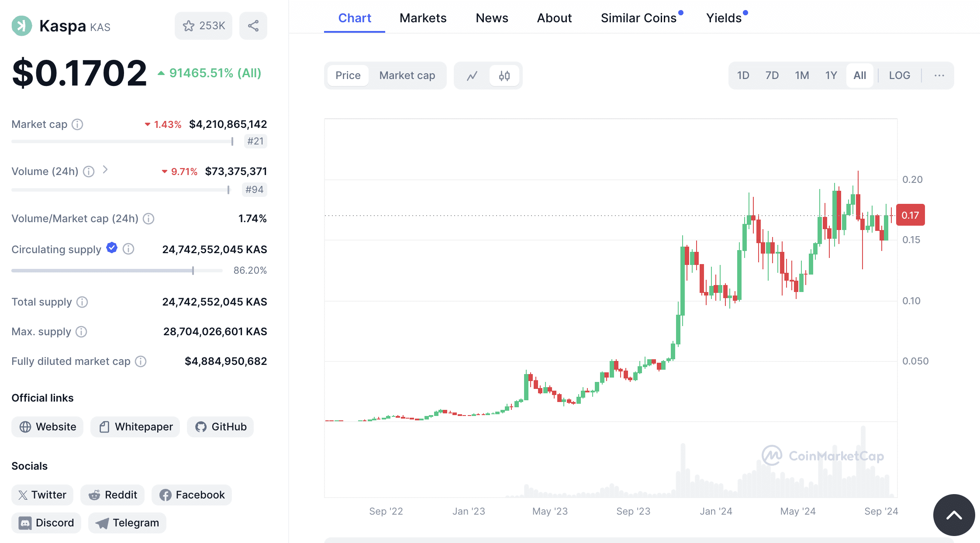
Task: Click the circulating supply progress bar
Action: pyautogui.click(x=117, y=271)
